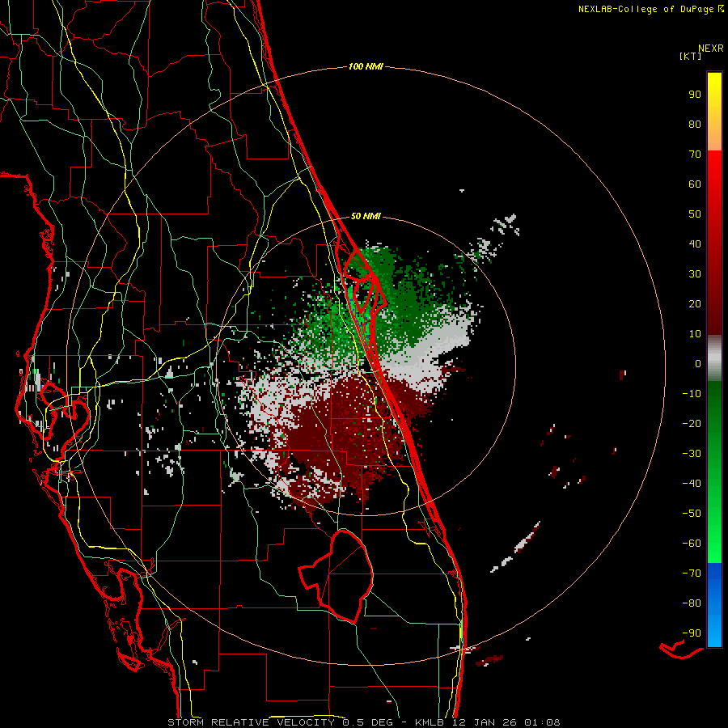Image resolution: width=728 pixels, height=728 pixels.
Task: Click the -40 value on velocity scale
Action: pos(692,484)
